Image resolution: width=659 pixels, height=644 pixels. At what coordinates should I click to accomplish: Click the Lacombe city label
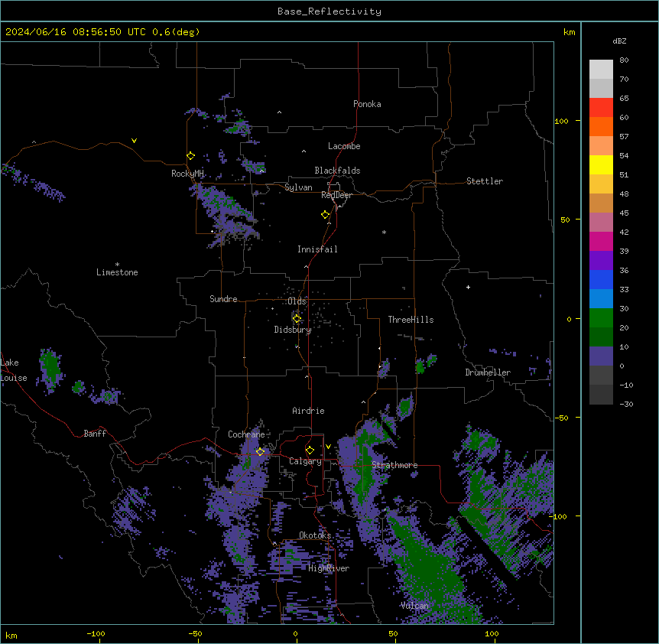(344, 146)
